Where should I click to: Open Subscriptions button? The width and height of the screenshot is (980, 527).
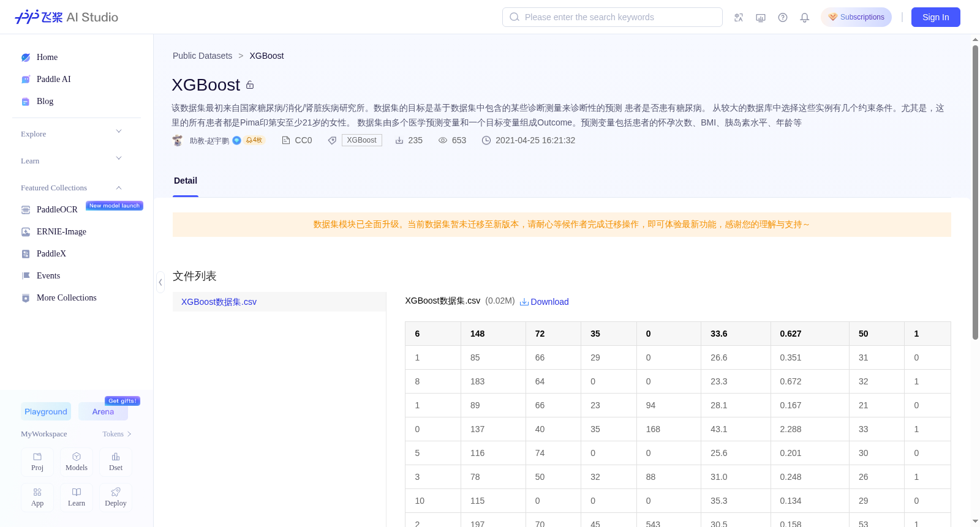point(856,17)
